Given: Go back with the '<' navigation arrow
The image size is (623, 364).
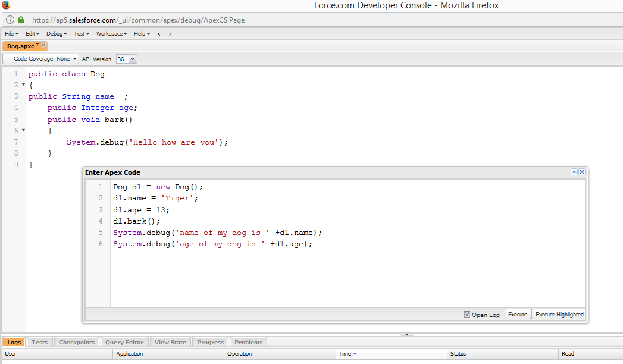Looking at the screenshot, I should [x=158, y=34].
